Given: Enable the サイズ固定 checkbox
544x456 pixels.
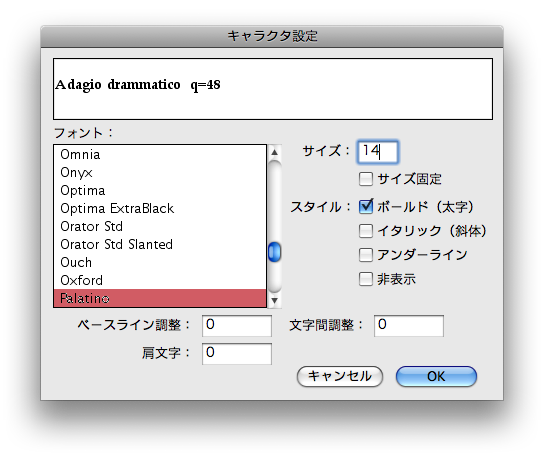Looking at the screenshot, I should [x=366, y=179].
